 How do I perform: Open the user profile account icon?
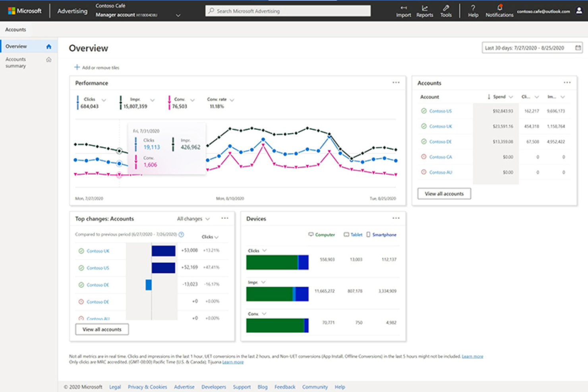click(x=579, y=12)
